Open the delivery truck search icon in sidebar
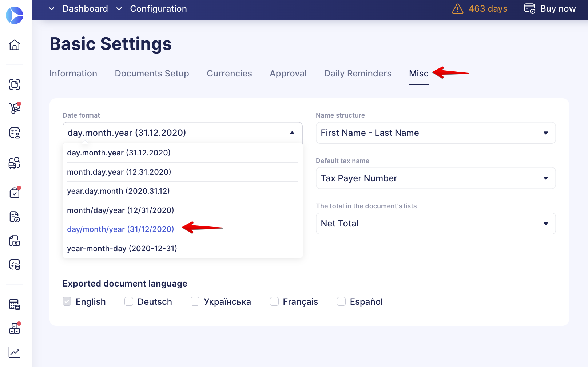Viewport: 588px width, 367px height. pos(15,163)
